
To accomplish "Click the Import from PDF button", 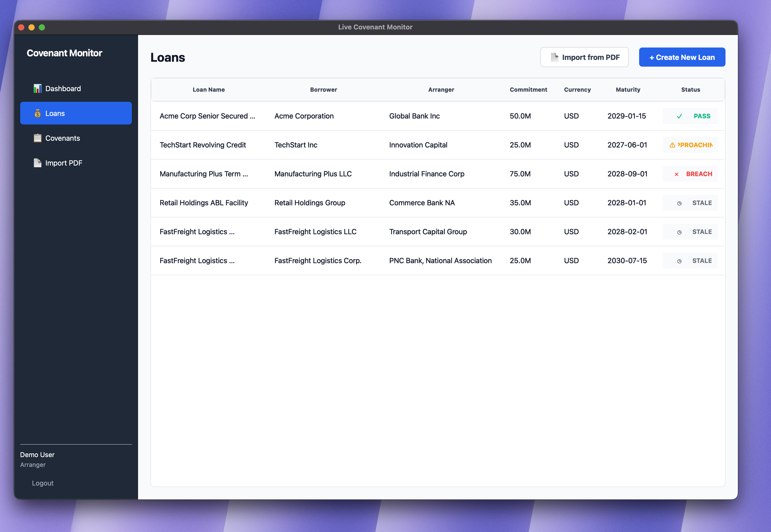I will pyautogui.click(x=584, y=57).
